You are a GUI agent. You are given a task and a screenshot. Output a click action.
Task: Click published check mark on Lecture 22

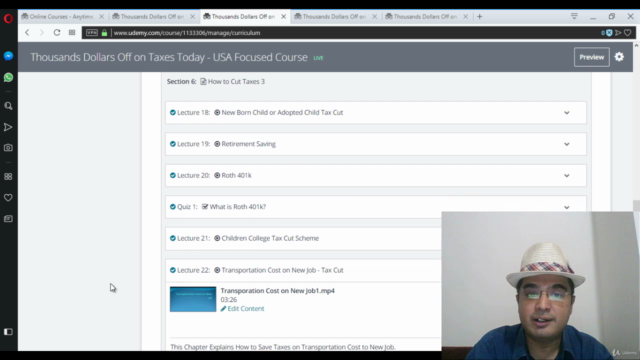pyautogui.click(x=173, y=270)
